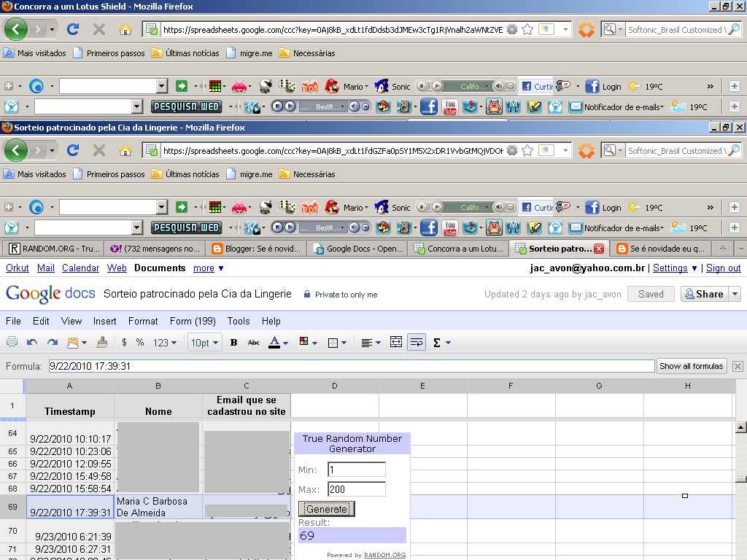Expand the more links dropdown

208,268
